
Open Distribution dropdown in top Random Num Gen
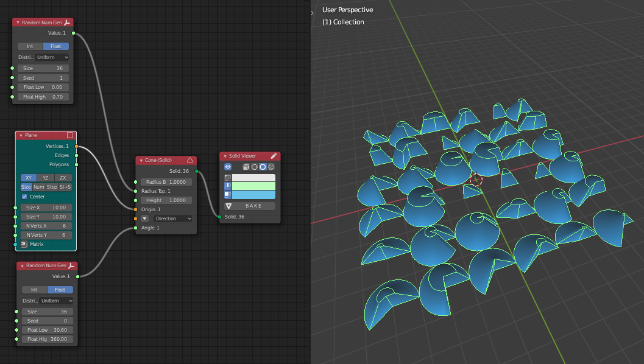tap(52, 57)
